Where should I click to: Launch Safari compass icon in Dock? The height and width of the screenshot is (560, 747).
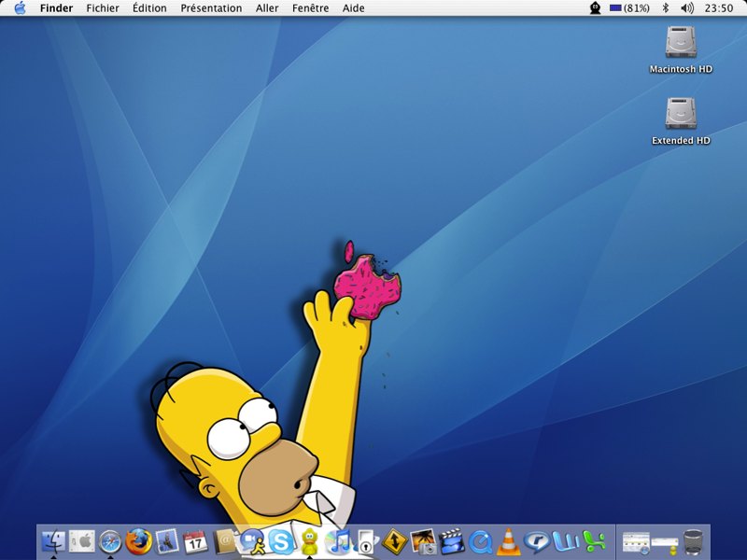coord(110,542)
